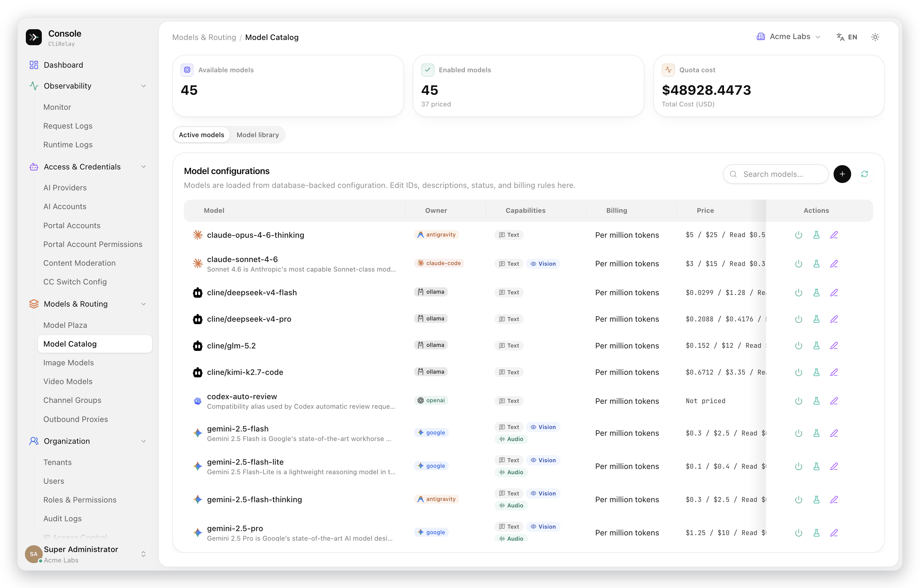This screenshot has width=920, height=588.
Task: Change language via EN translate icon
Action: point(847,37)
